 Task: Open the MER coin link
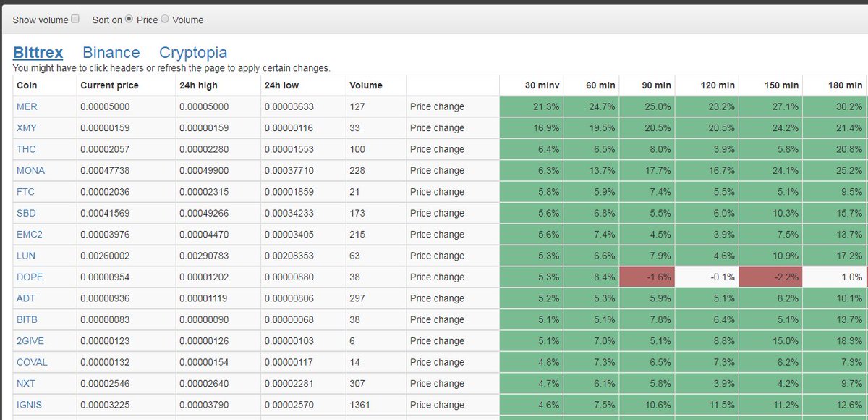point(27,106)
